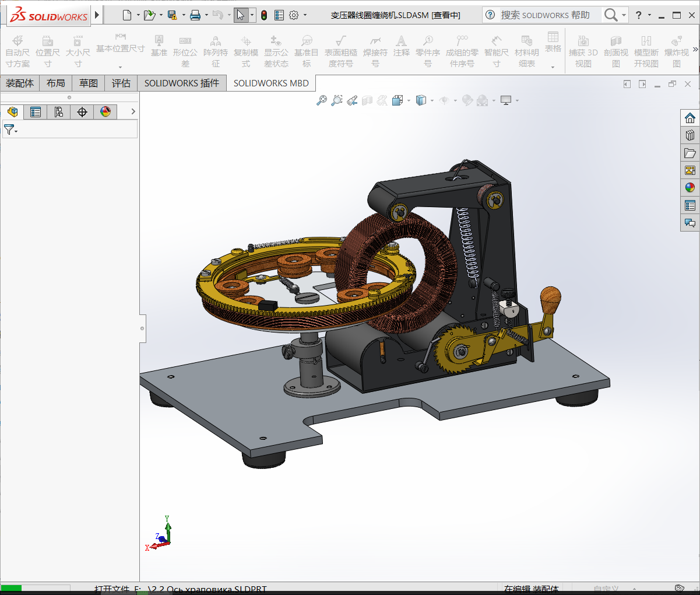The height and width of the screenshot is (595, 700).
Task: Expand the Display Style dropdown arrow
Action: [x=432, y=100]
